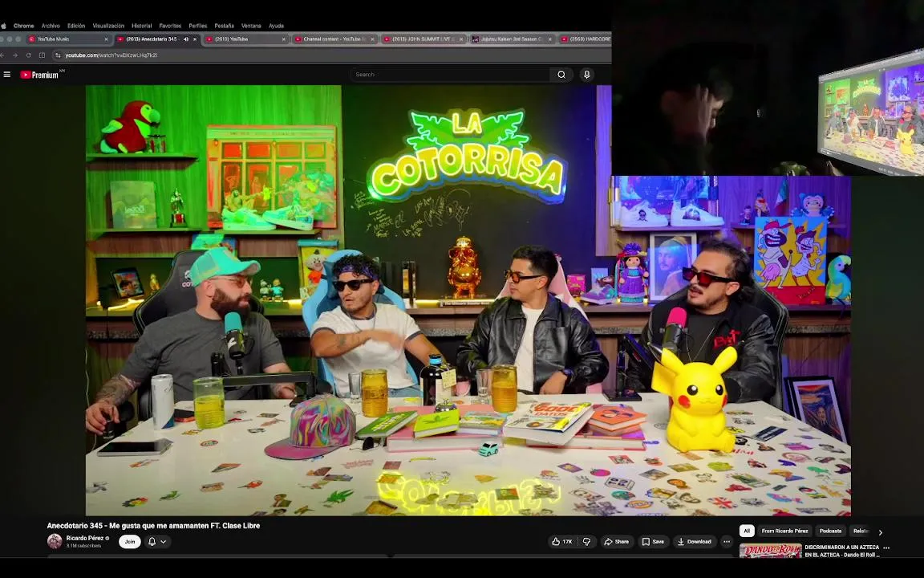Screen dimensions: 924x578
Task: Open DISCRIMINARON A UN AZTECA video title
Action: [842, 551]
